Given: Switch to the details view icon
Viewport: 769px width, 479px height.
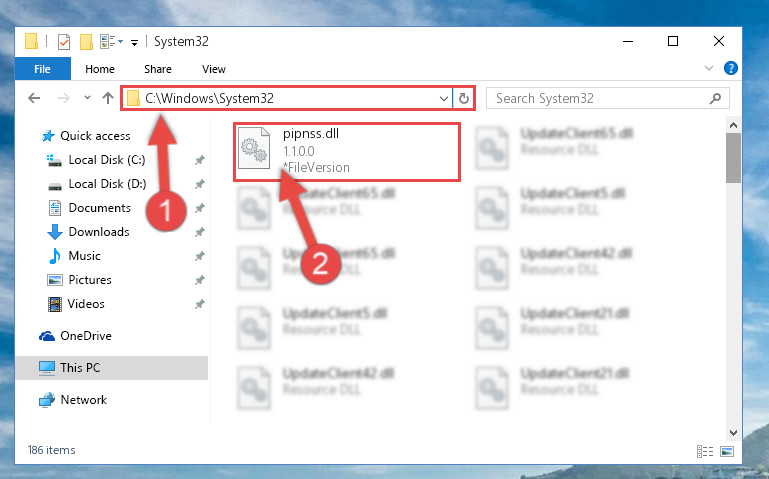Looking at the screenshot, I should 705,451.
